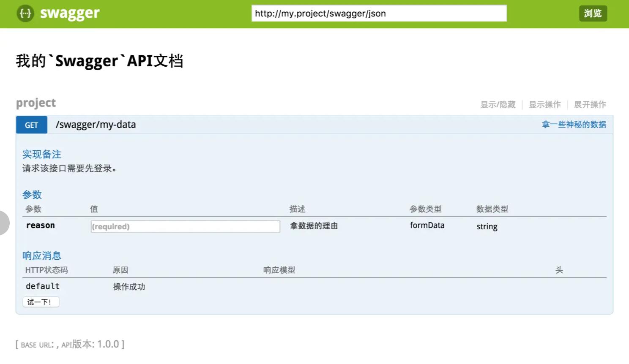Click the 实现备注 heading
The width and height of the screenshot is (629, 364).
[42, 154]
